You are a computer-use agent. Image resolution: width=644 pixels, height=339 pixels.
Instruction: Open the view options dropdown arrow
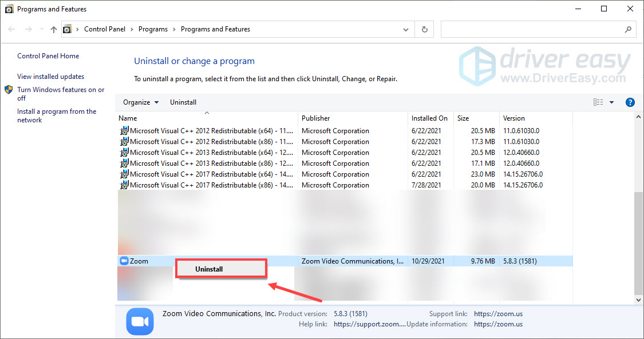[611, 102]
